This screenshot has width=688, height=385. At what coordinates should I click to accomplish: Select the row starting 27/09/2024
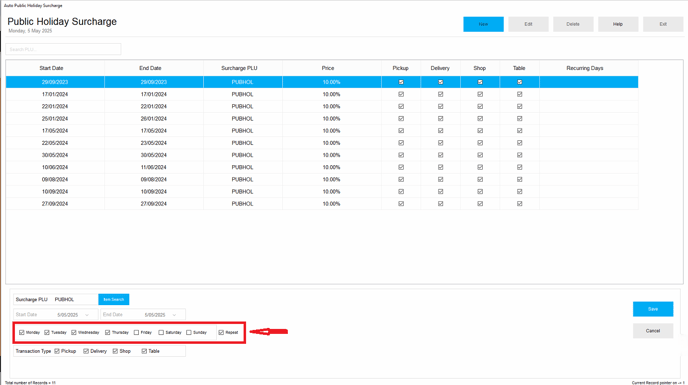click(322, 204)
